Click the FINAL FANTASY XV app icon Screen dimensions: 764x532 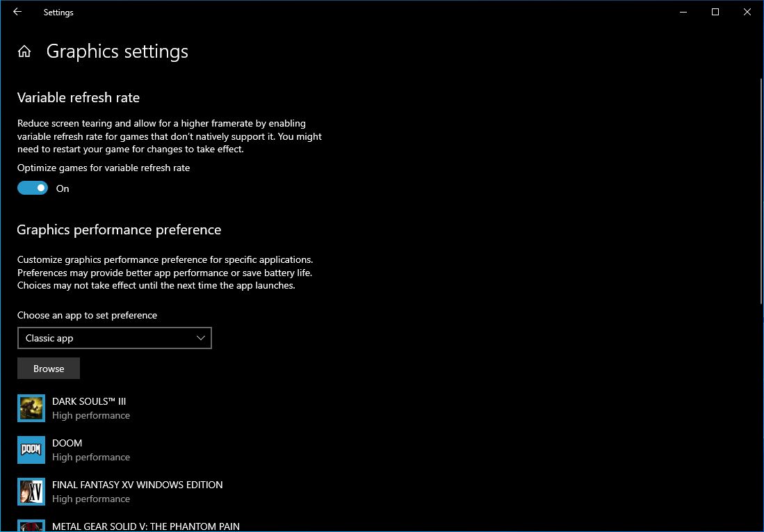point(31,491)
